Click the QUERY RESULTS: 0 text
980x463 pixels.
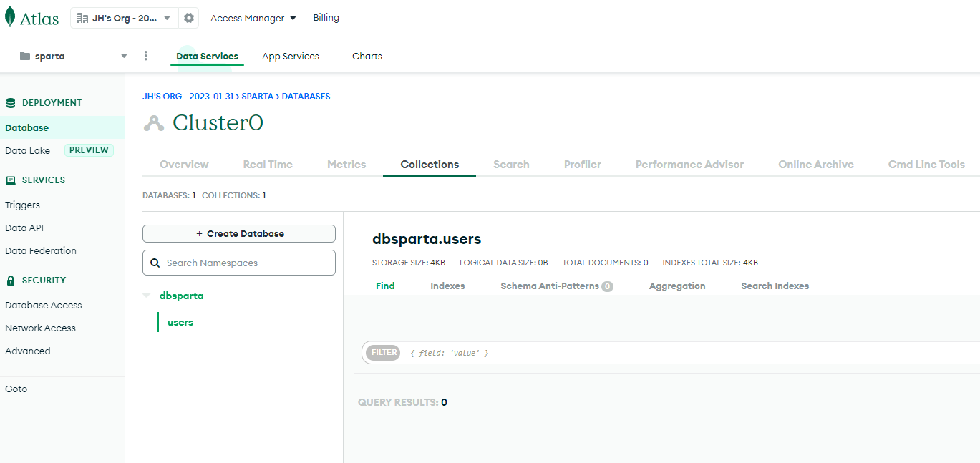click(402, 402)
